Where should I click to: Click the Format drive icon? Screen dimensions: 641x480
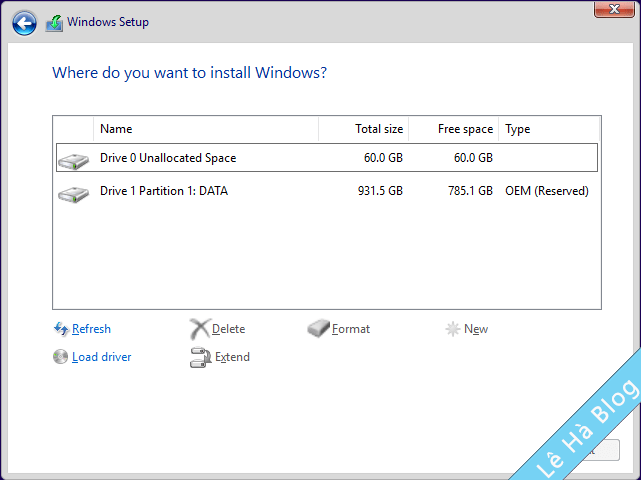point(318,329)
